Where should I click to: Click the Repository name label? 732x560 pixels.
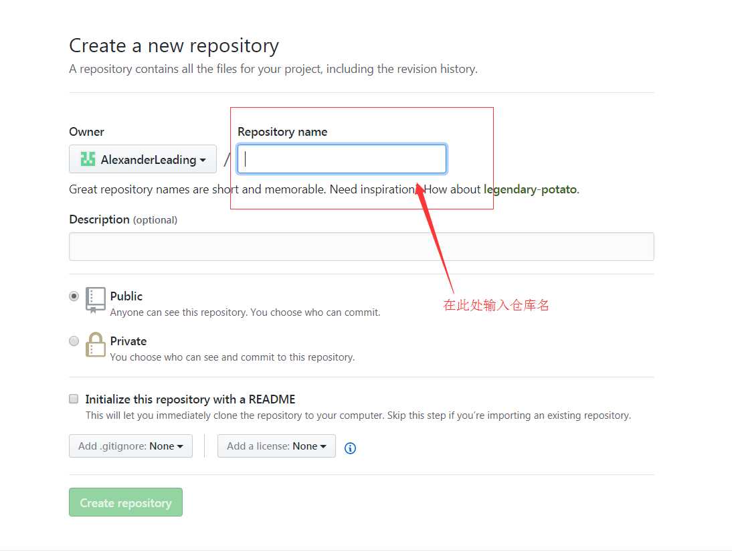coord(282,132)
